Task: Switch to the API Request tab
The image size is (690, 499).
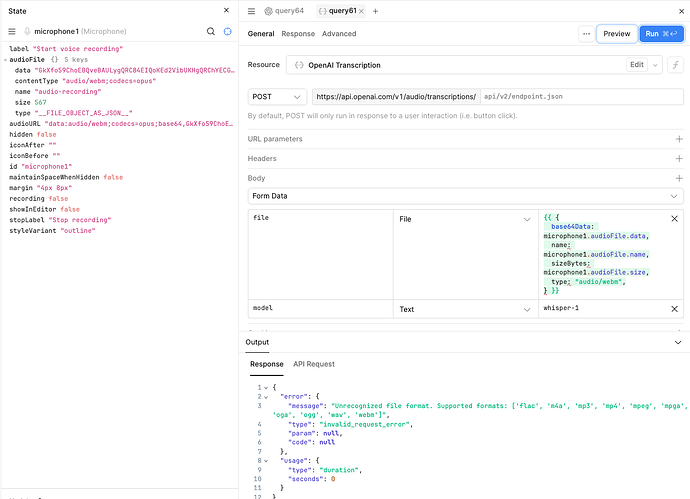Action: point(314,364)
